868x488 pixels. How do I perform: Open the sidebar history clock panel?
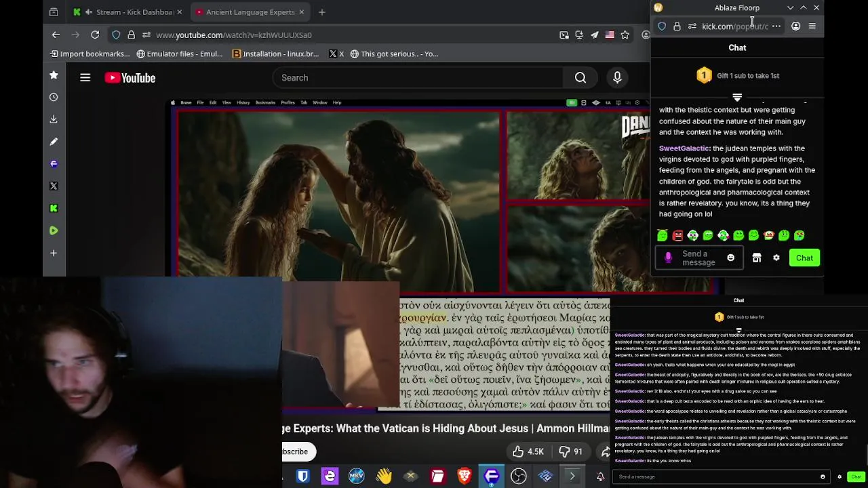54,97
